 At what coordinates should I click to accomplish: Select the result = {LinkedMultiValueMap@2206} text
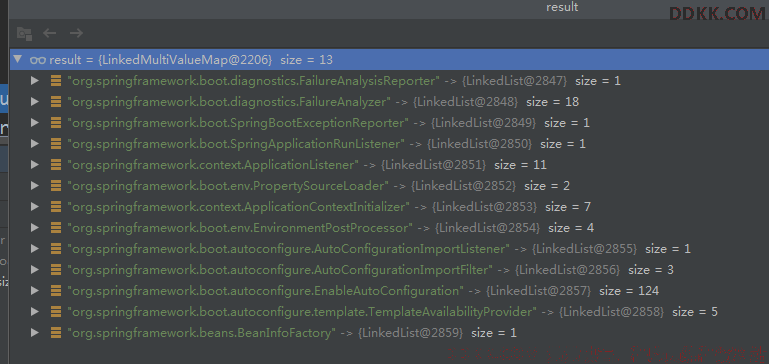tap(161, 60)
